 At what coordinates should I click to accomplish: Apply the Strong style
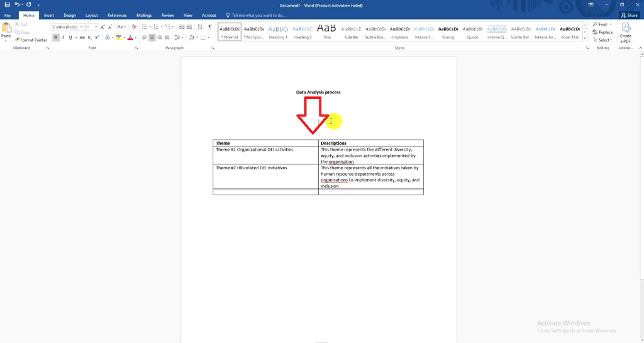click(448, 32)
